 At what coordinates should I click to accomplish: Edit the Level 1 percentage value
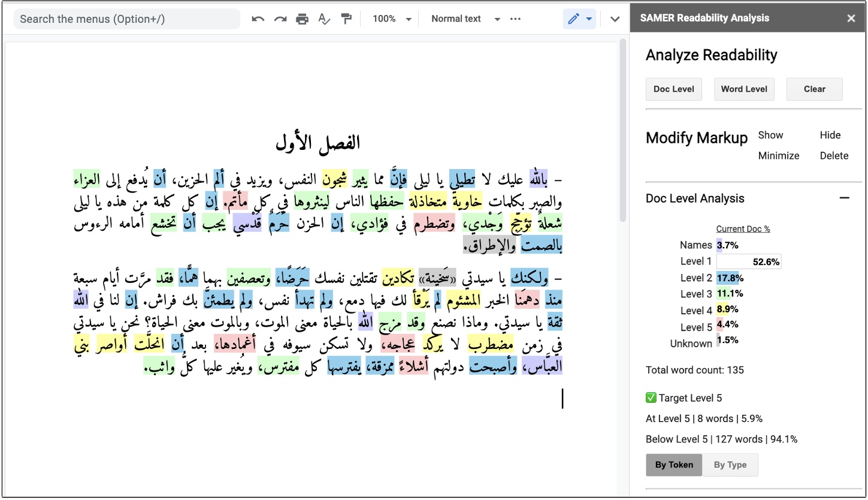coord(748,261)
